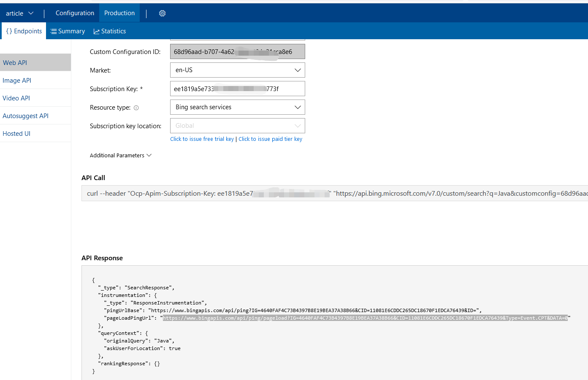588x380 pixels.
Task: Click the "_type": "ResponseInstrumentation" line
Action: coord(155,303)
